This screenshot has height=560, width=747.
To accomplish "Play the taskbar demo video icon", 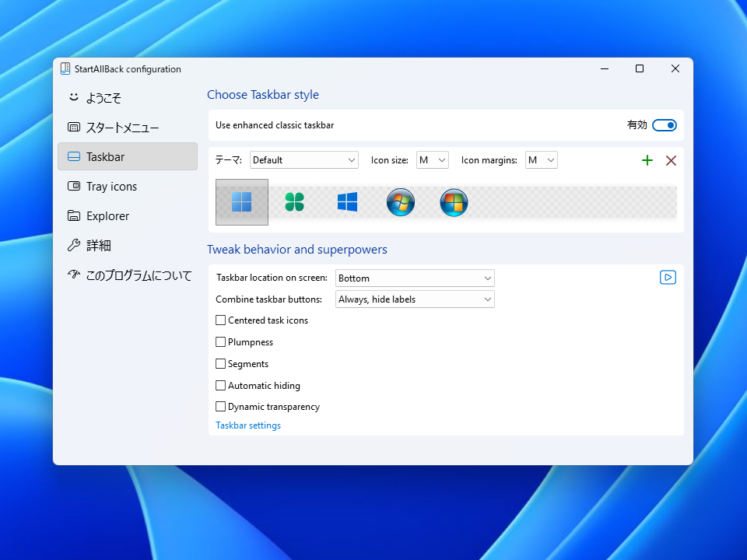I will coord(668,277).
